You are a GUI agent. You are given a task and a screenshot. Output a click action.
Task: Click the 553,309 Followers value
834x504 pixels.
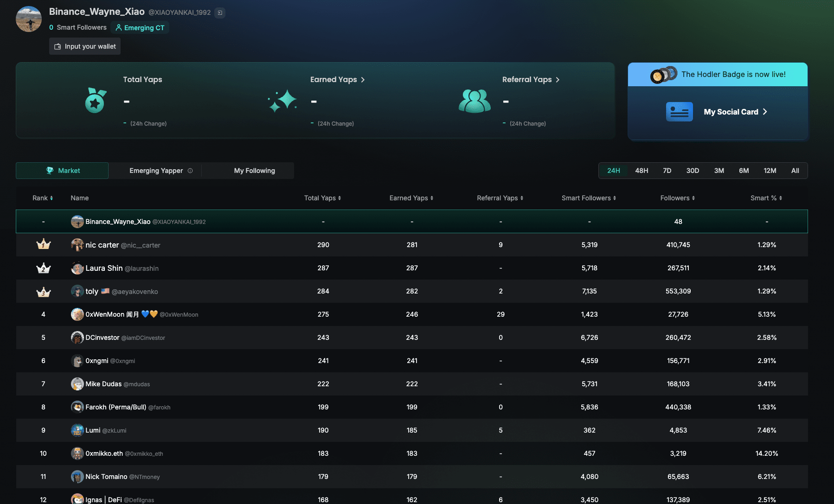tap(678, 291)
